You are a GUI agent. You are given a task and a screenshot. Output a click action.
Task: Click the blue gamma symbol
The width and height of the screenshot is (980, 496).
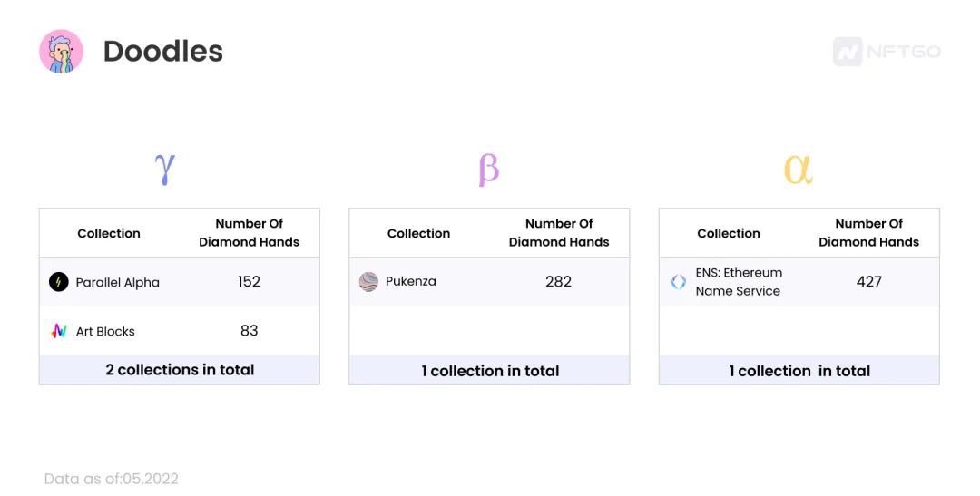pyautogui.click(x=165, y=170)
